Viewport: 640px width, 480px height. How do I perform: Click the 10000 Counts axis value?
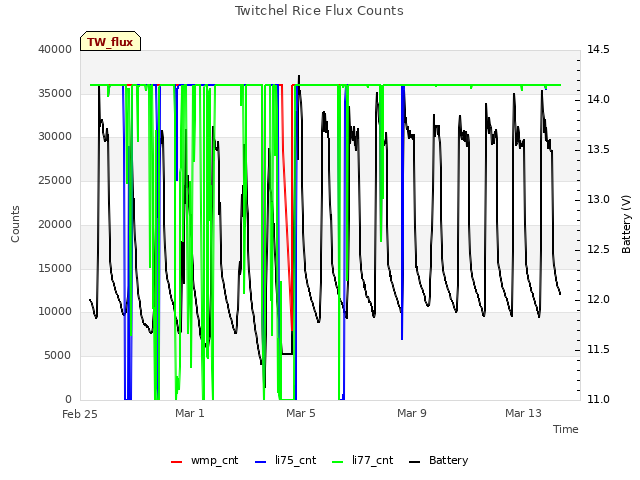(x=55, y=312)
